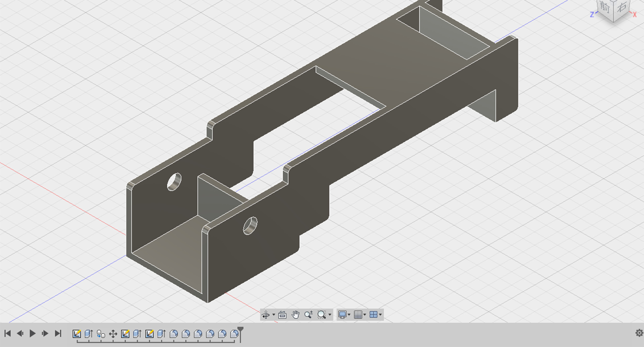
Task: Click the Zoom Window fit icon
Action: [322, 315]
